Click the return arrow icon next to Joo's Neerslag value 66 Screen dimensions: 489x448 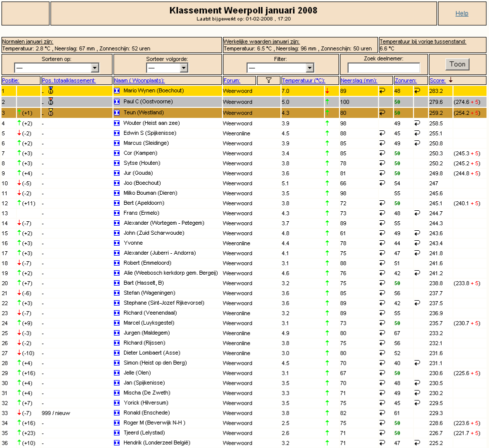(382, 183)
